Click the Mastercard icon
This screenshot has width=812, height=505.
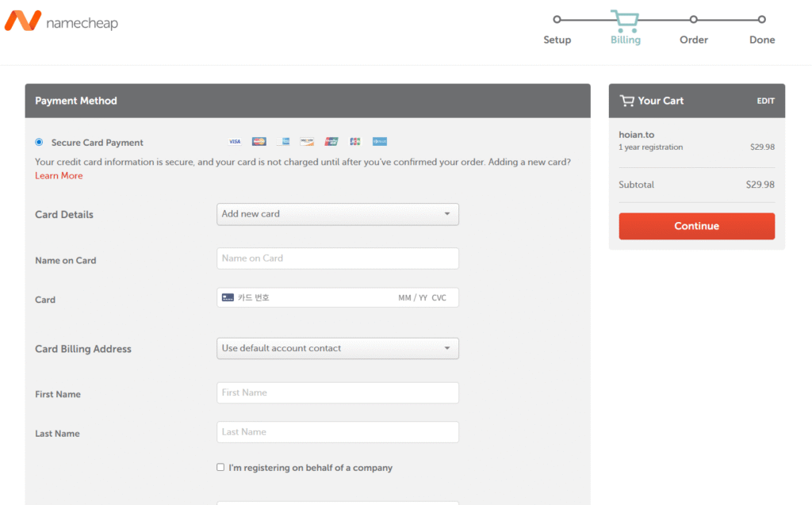[x=259, y=142]
